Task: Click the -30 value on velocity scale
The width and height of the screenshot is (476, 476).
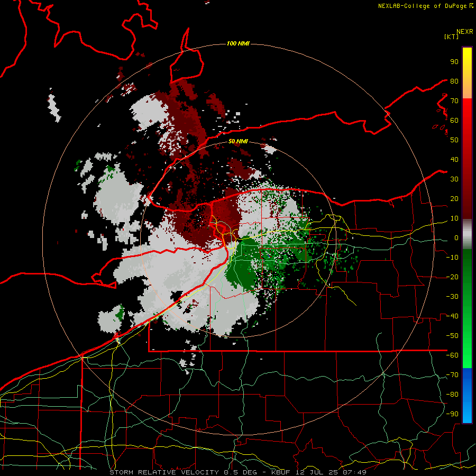Action: [x=452, y=297]
